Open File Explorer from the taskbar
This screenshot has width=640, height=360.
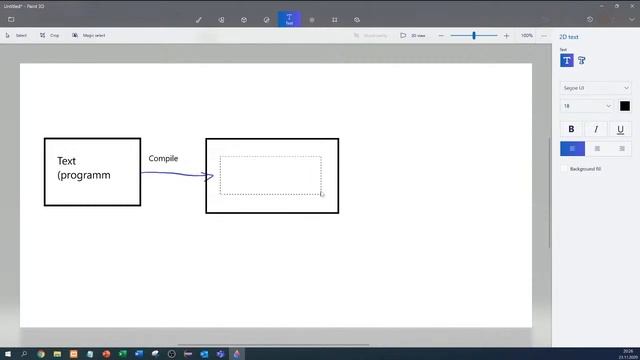(x=57, y=354)
